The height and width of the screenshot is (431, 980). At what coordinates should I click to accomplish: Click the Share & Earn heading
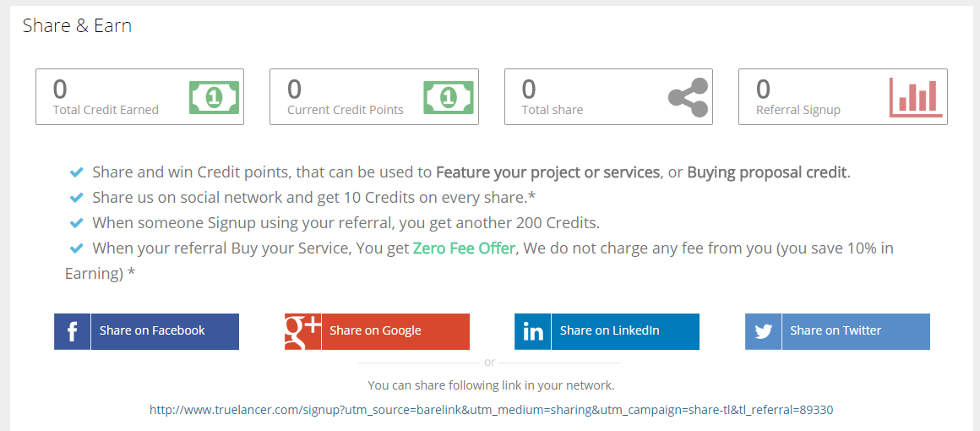(x=77, y=26)
